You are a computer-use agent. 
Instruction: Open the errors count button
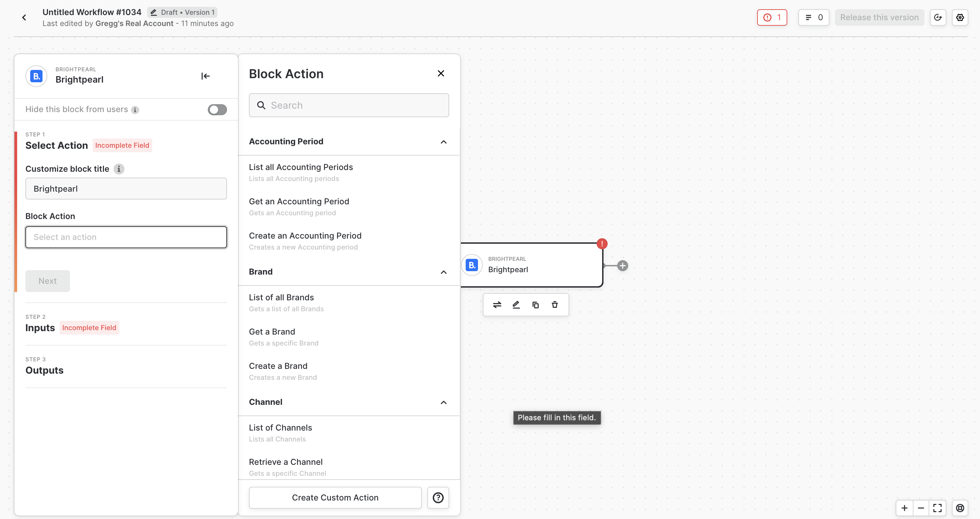click(772, 17)
